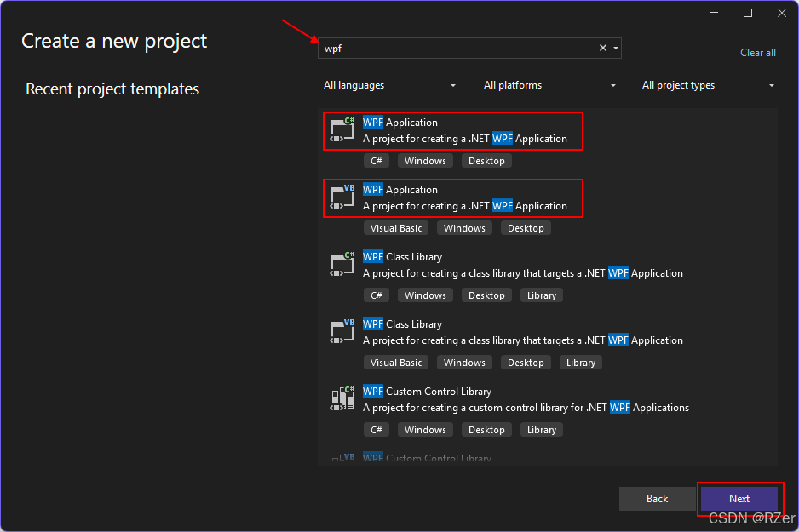This screenshot has width=799, height=532.
Task: Click the Library tag under WPF Custom Control Library
Action: click(542, 430)
